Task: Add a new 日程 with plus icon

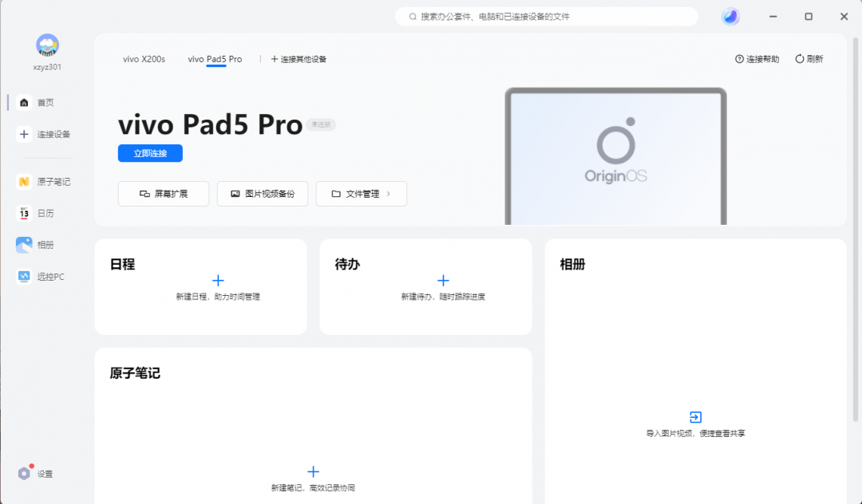Action: coord(218,281)
